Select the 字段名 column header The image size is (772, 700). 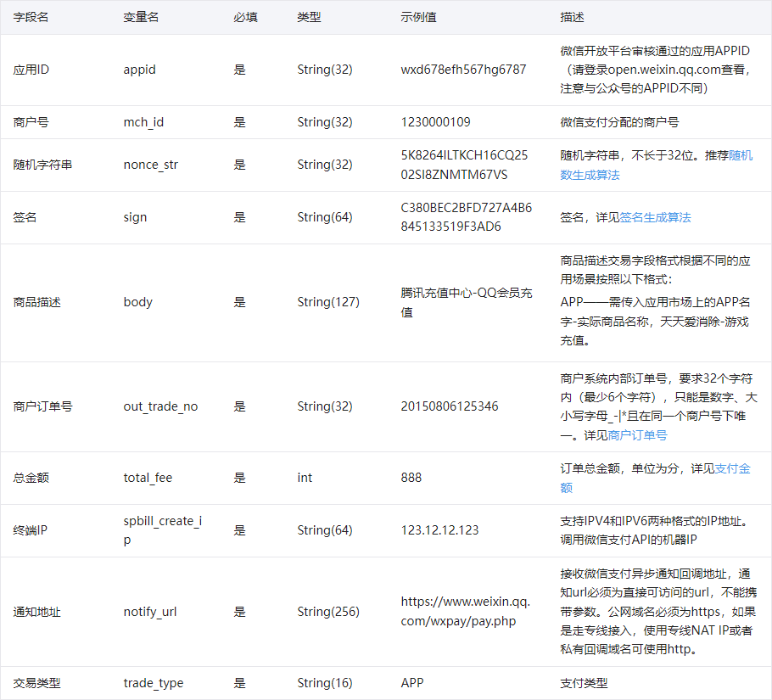pos(31,17)
